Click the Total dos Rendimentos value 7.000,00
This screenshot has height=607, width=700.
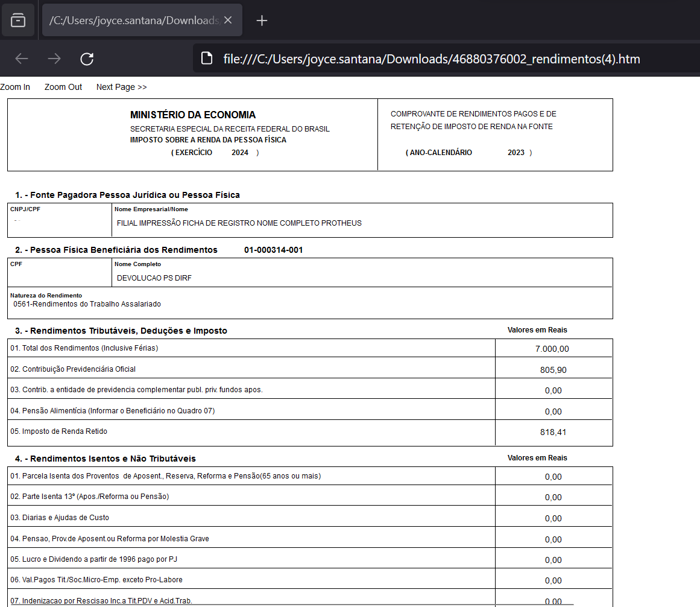[552, 348]
